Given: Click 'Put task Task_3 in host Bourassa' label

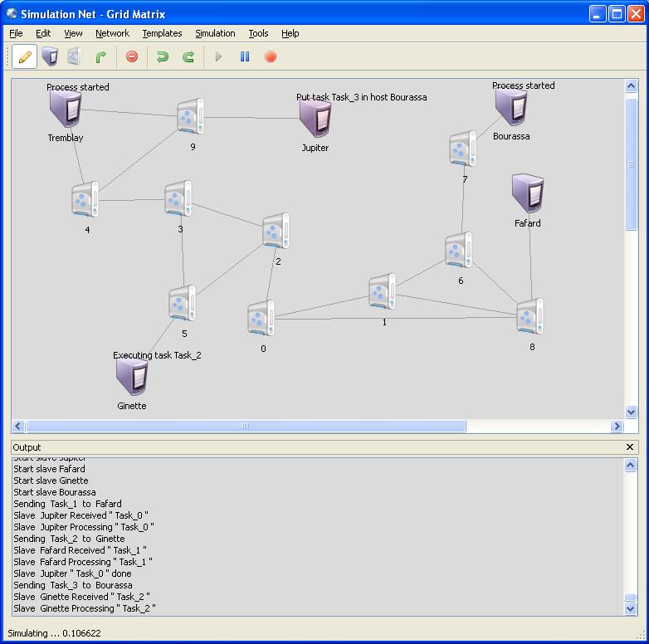Looking at the screenshot, I should coord(361,97).
